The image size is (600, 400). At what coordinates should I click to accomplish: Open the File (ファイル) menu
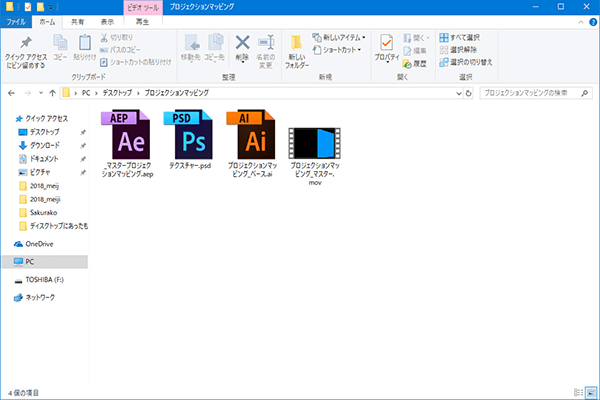point(16,22)
